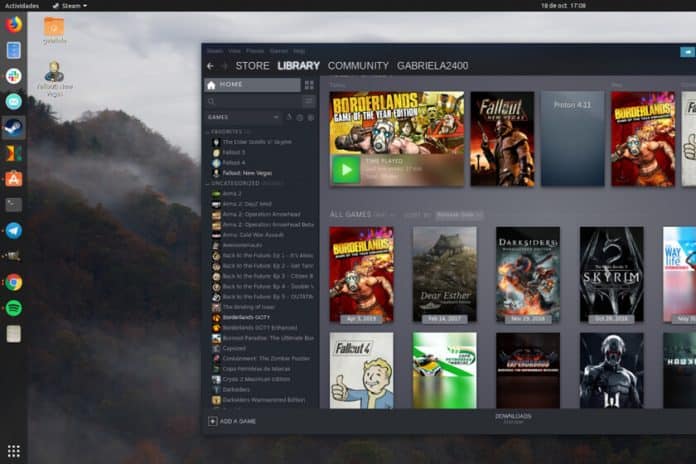Screen dimensions: 696x464
Task: Switch library to grid collections view icon
Action: pyautogui.click(x=309, y=85)
